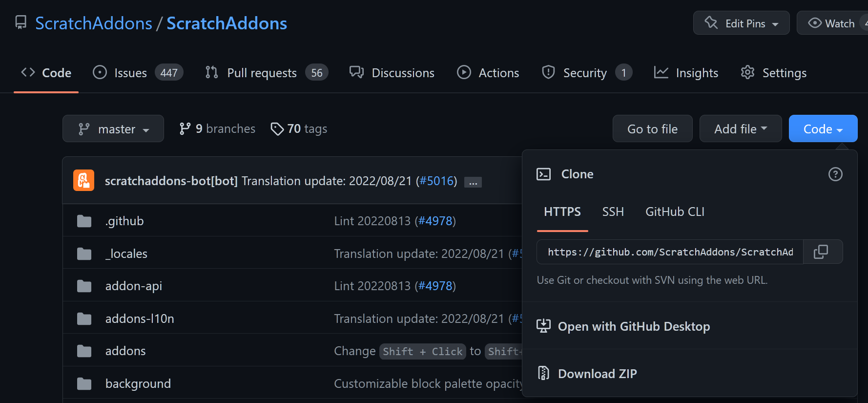
Task: Navigate to the Security tab
Action: tap(585, 72)
